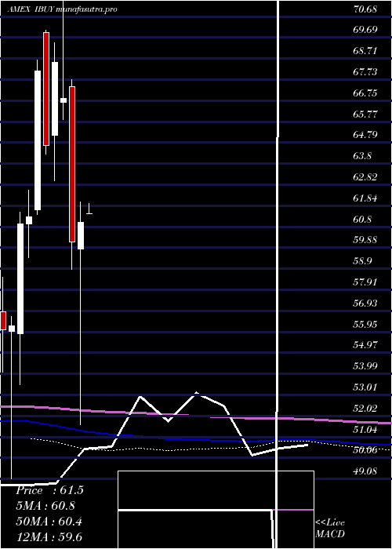Viewport: 392px width, 549px height.
Task: Click the 'AMEX IBUY munafasutra.pro' chart title
Action: click(62, 9)
